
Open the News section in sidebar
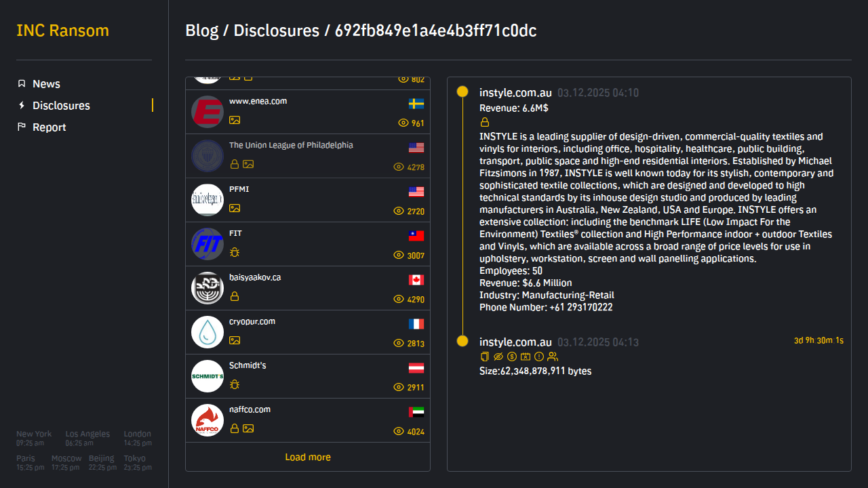46,84
